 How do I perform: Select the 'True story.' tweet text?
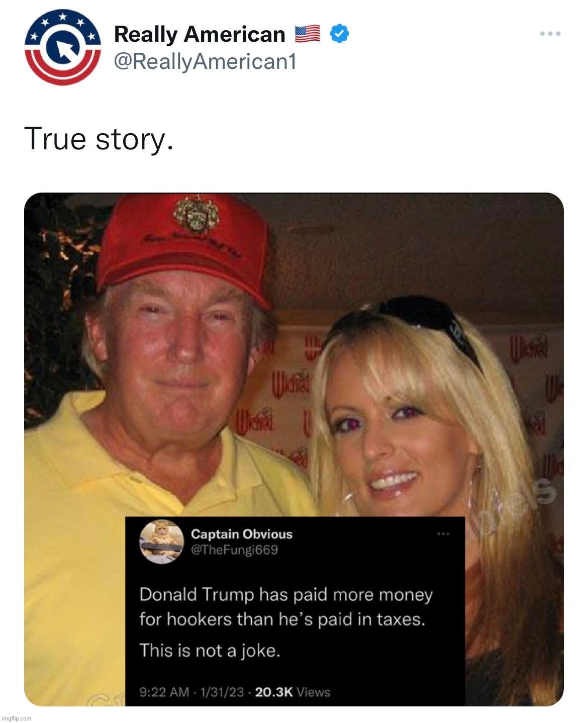[99, 139]
